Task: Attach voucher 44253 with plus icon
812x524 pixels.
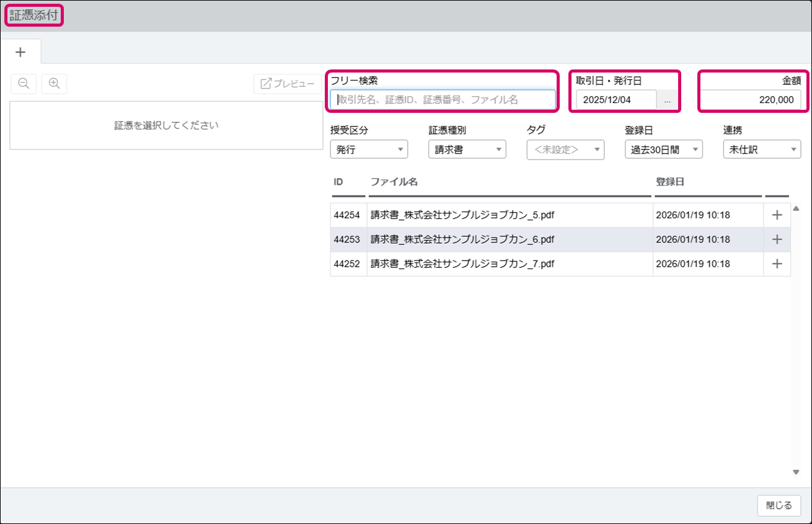Action: click(777, 239)
